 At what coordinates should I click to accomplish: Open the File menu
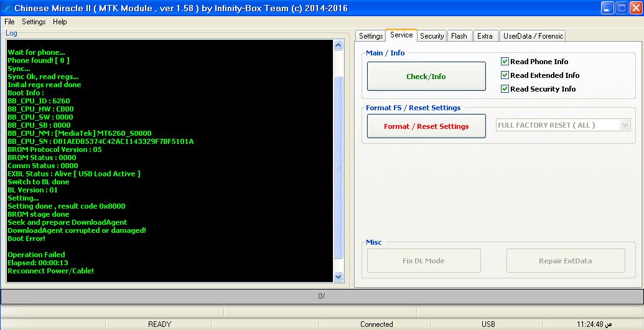[x=9, y=22]
